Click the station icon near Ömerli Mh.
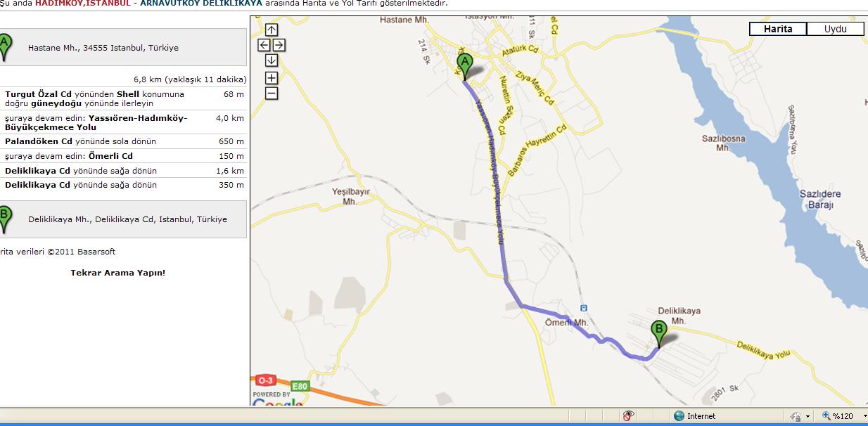Viewport: 868px width, 426px height. coord(583,308)
